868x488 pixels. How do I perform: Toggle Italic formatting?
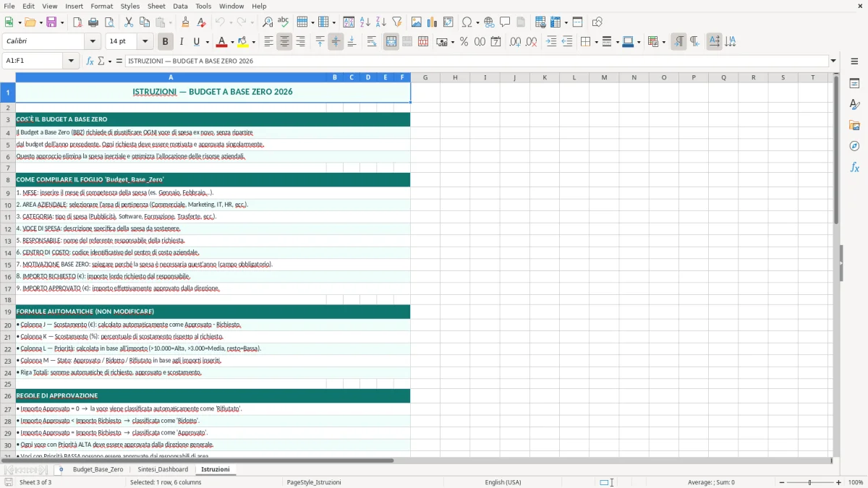(182, 42)
